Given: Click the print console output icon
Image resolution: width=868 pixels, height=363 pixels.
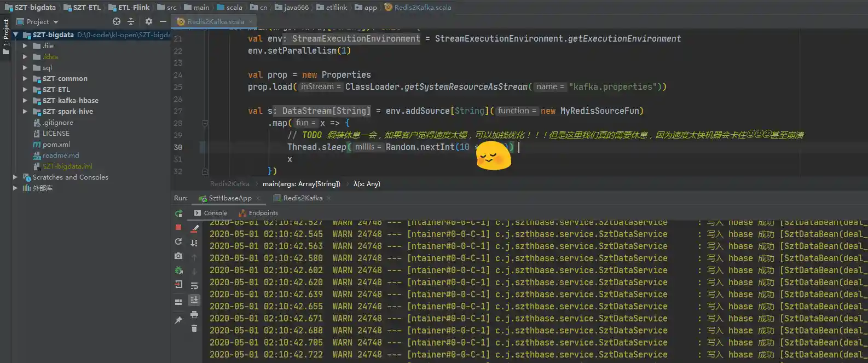Looking at the screenshot, I should [x=194, y=314].
